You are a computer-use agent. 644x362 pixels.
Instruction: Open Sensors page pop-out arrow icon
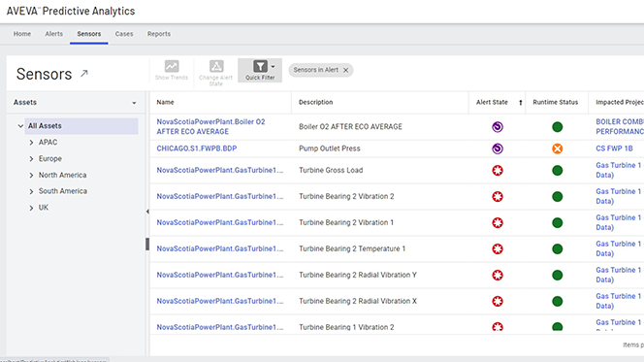(x=84, y=74)
